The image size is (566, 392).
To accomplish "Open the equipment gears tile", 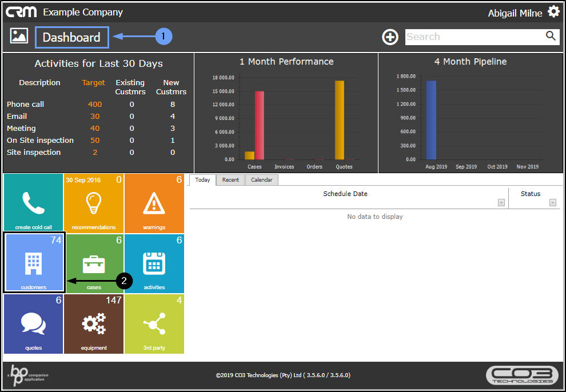I will [x=93, y=323].
